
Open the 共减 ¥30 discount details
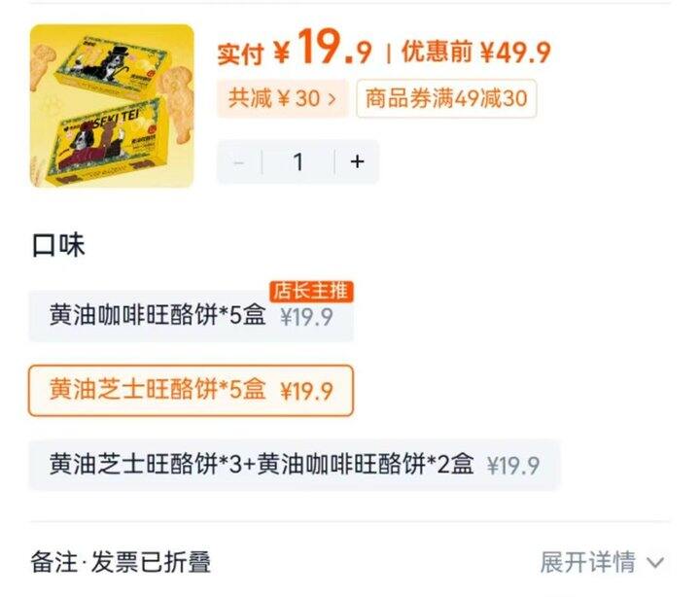[x=282, y=98]
